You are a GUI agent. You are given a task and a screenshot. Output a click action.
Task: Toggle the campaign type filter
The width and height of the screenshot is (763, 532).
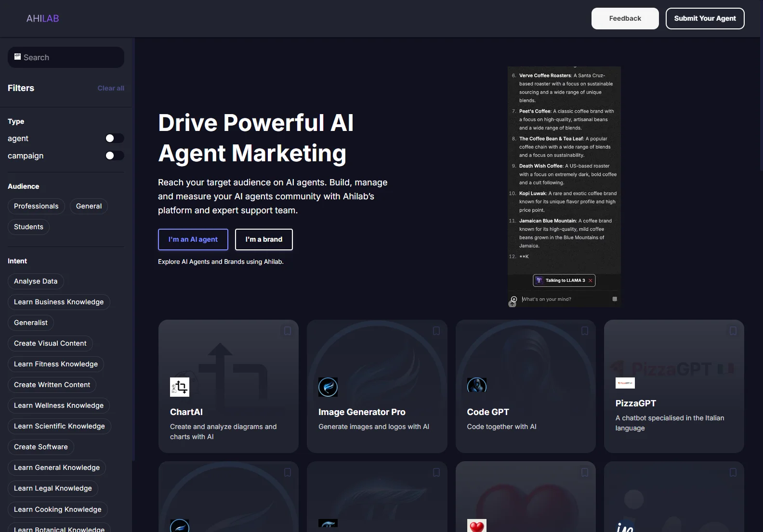(x=115, y=156)
